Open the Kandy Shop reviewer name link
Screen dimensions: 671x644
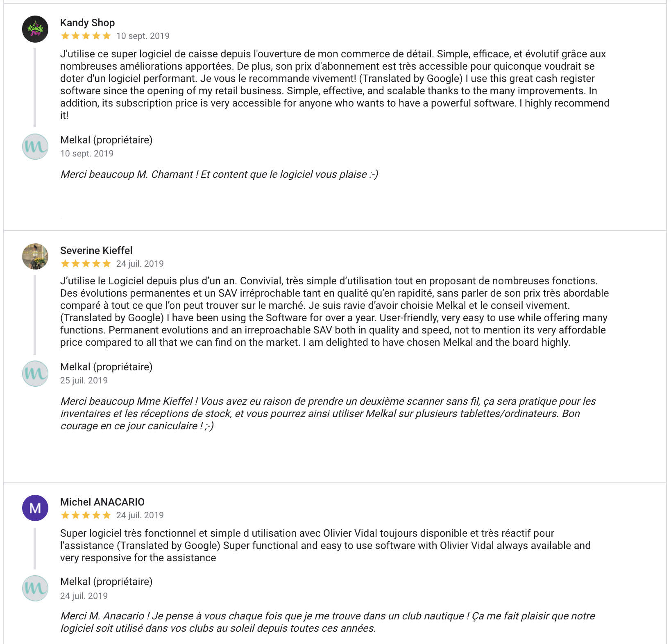click(x=87, y=23)
